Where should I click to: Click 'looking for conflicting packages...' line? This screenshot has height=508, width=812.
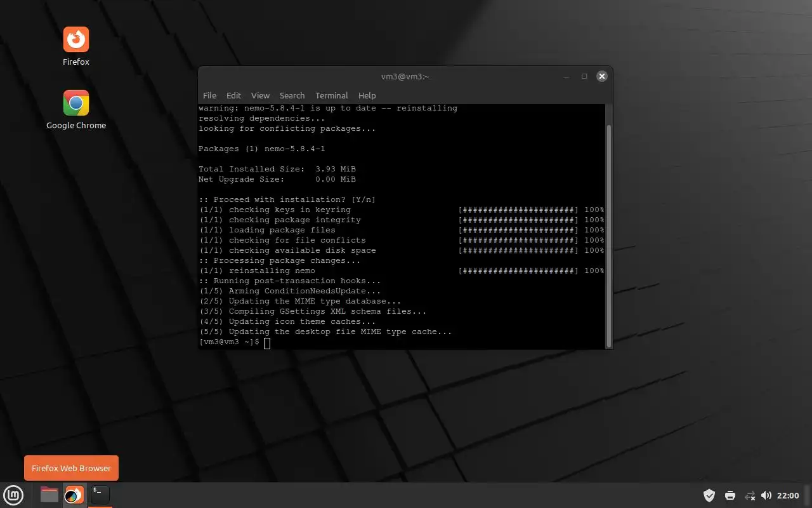tap(287, 128)
